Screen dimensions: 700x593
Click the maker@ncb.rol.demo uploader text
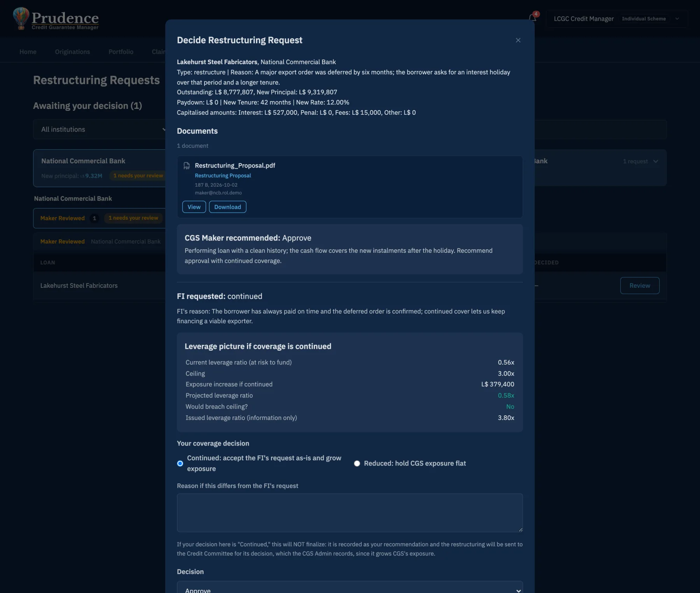click(x=218, y=193)
